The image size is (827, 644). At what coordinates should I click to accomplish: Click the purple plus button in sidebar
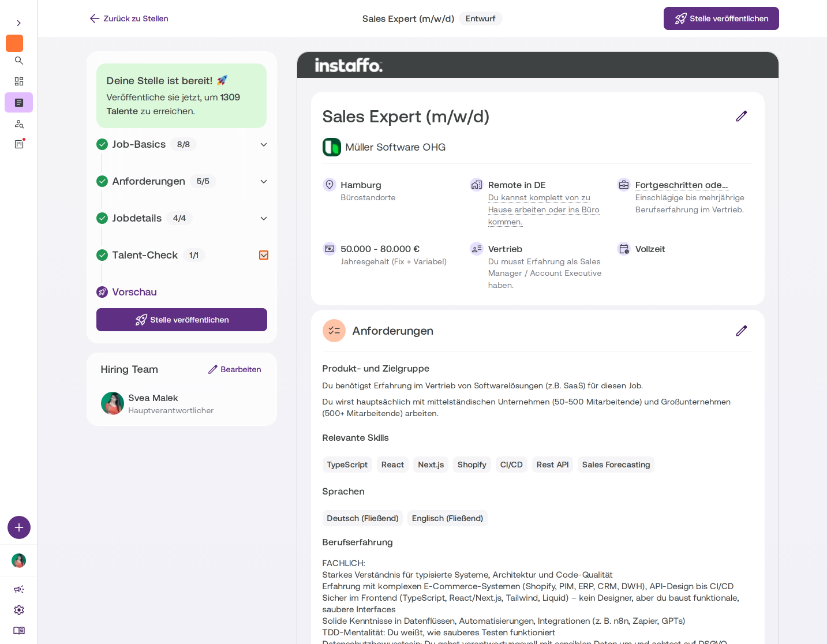pos(19,527)
